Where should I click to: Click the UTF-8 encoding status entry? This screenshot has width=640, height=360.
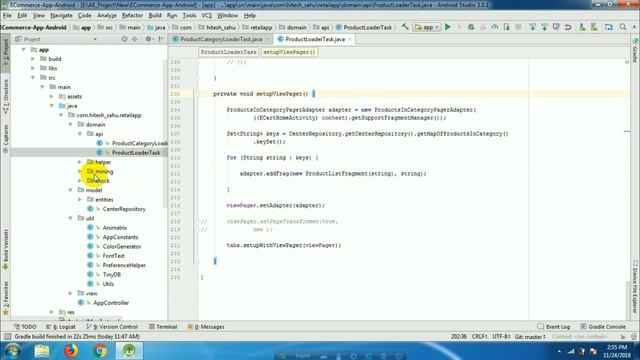pyautogui.click(x=501, y=337)
